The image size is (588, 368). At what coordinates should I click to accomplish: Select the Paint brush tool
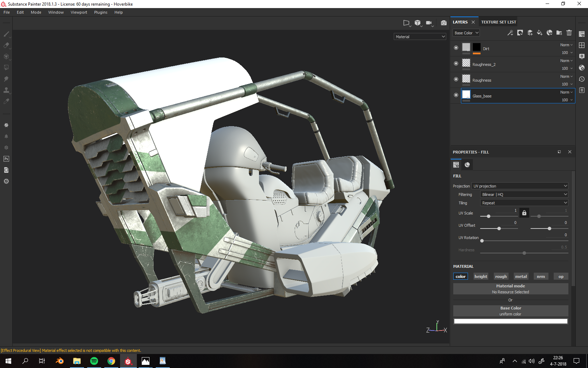click(6, 34)
